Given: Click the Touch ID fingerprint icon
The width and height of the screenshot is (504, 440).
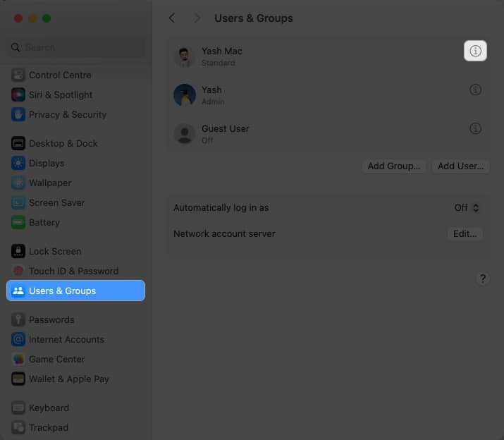Looking at the screenshot, I should point(18,271).
